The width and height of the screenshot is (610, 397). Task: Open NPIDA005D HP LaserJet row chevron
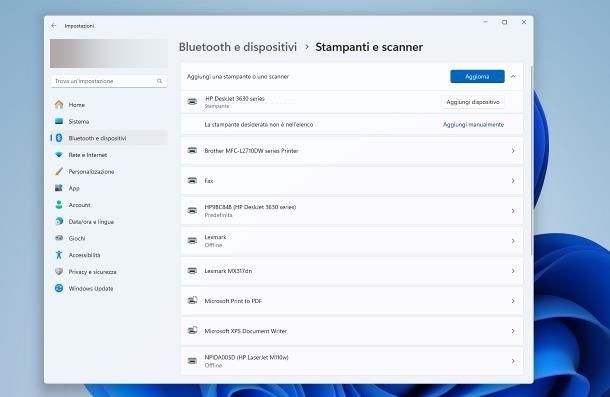tap(513, 361)
